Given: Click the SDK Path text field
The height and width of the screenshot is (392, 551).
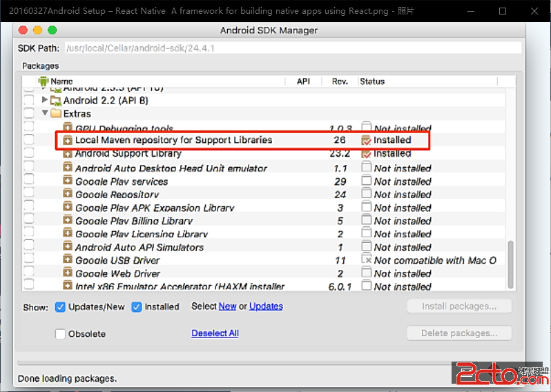Looking at the screenshot, I should coord(293,48).
